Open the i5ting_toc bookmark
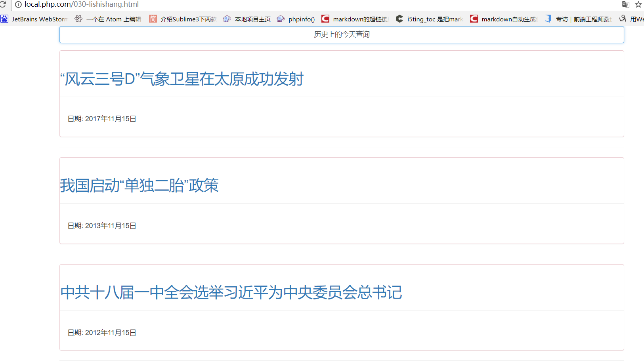The width and height of the screenshot is (644, 362). (x=430, y=19)
